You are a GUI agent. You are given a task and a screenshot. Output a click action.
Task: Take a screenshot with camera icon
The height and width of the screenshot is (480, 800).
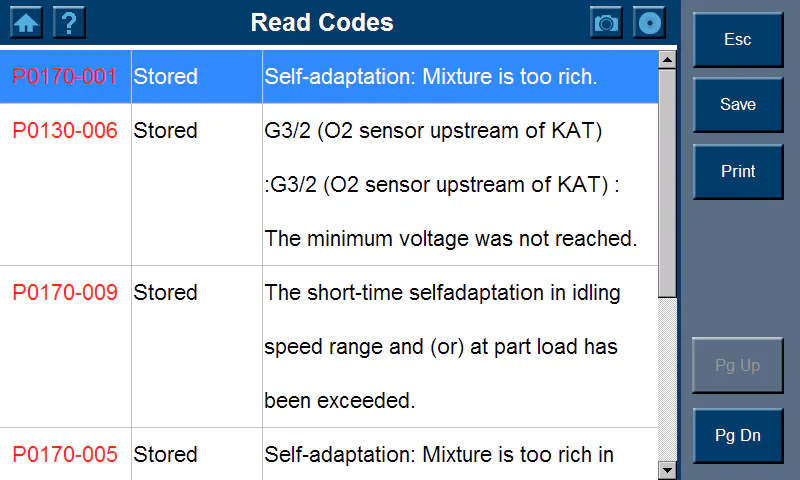coord(606,22)
